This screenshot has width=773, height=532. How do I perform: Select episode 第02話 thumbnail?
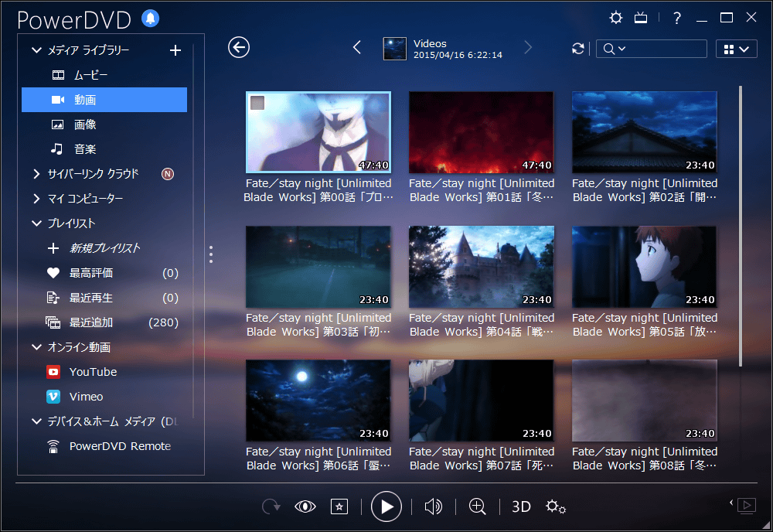click(645, 132)
